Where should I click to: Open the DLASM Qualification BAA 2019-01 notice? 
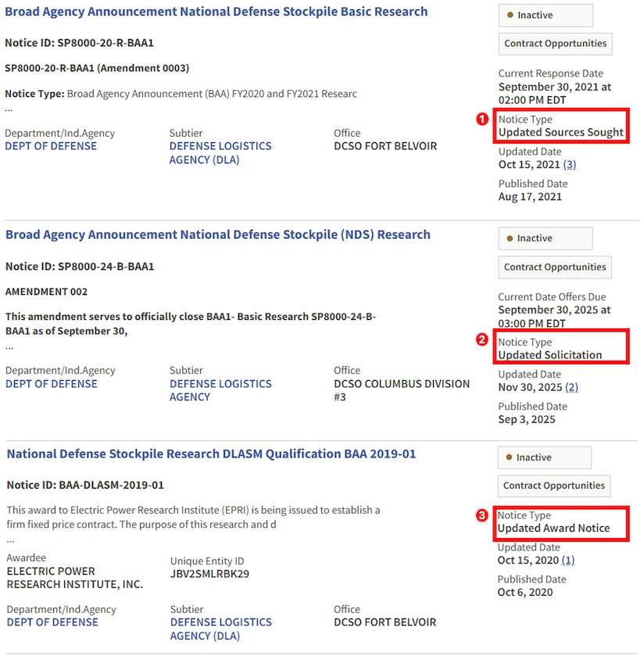(x=211, y=453)
